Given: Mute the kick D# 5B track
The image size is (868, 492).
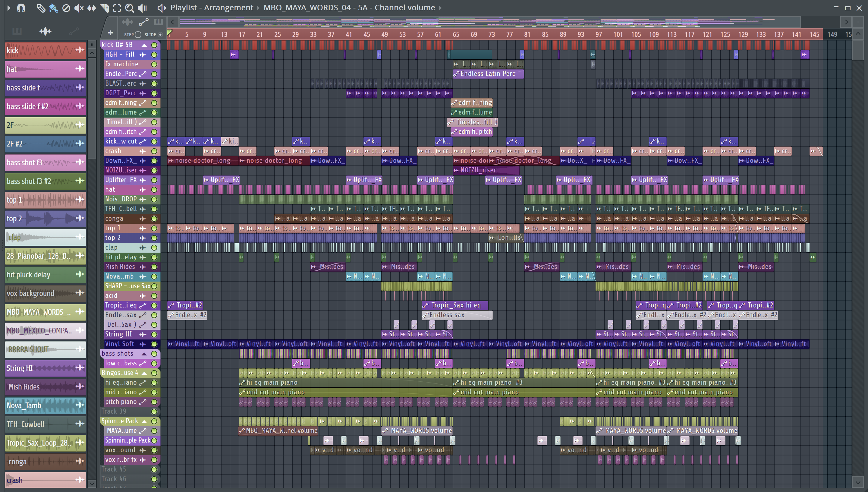Looking at the screenshot, I should 154,45.
